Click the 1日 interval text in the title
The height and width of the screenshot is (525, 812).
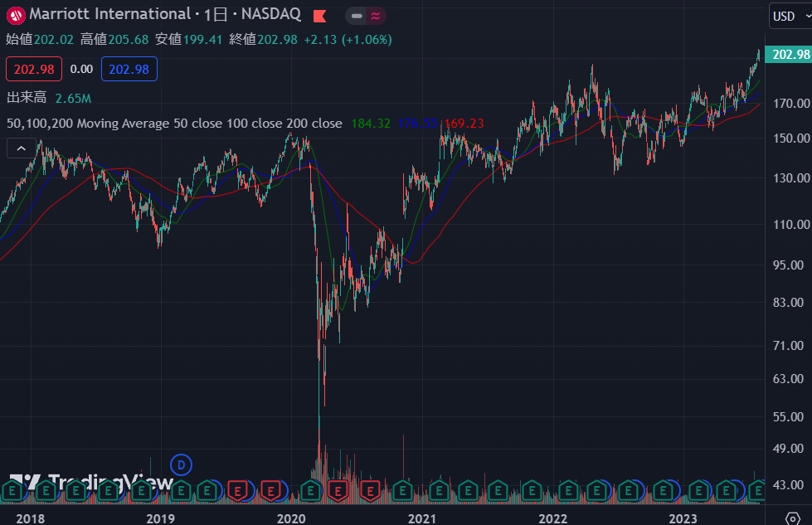coord(216,14)
